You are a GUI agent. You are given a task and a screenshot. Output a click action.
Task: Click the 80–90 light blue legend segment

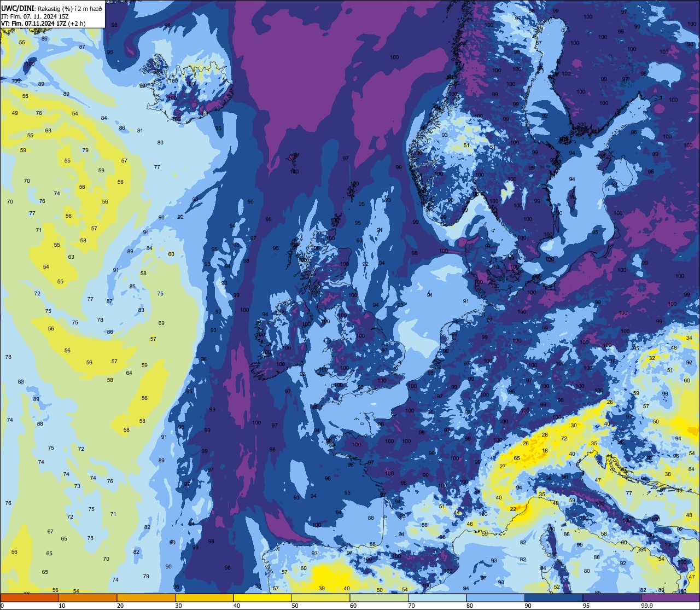495,597
